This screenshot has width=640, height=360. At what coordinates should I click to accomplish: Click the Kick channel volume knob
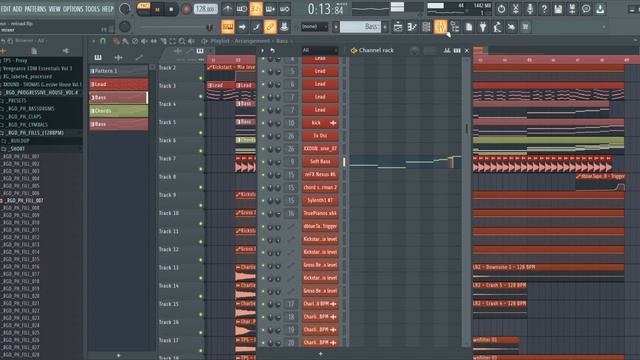pos(278,123)
